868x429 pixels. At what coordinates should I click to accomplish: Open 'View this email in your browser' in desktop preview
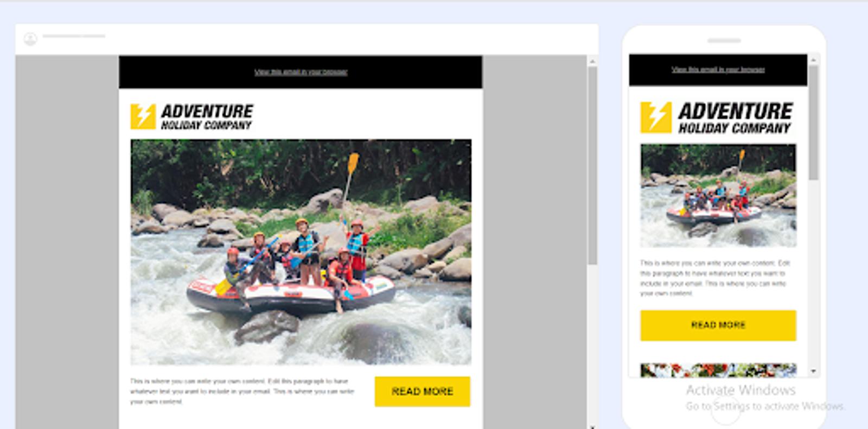[x=301, y=72]
